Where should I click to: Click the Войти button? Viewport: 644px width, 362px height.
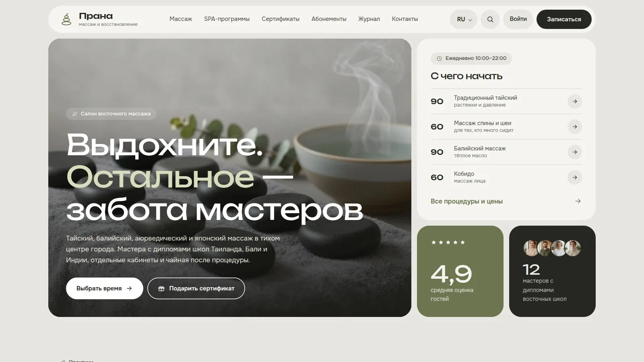518,19
